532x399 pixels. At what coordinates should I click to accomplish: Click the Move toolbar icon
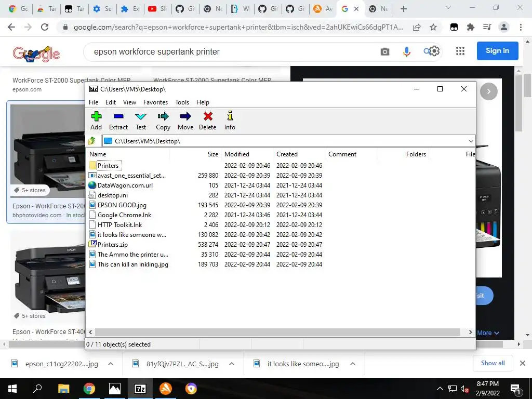tap(185, 121)
